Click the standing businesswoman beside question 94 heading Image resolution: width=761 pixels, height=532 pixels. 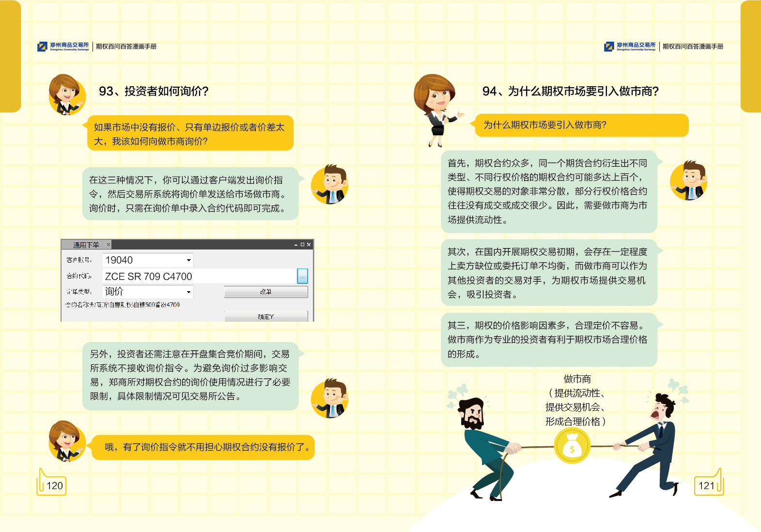[437, 109]
